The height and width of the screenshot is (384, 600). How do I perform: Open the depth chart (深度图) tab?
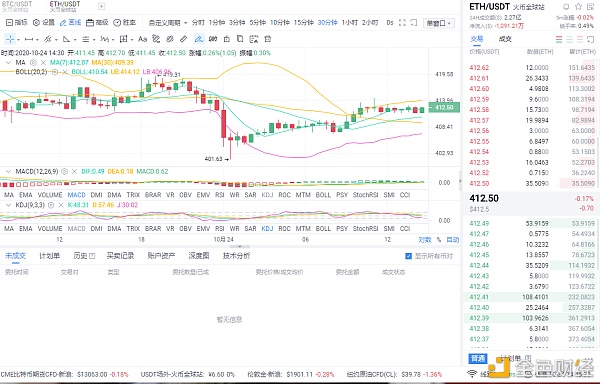[199, 255]
